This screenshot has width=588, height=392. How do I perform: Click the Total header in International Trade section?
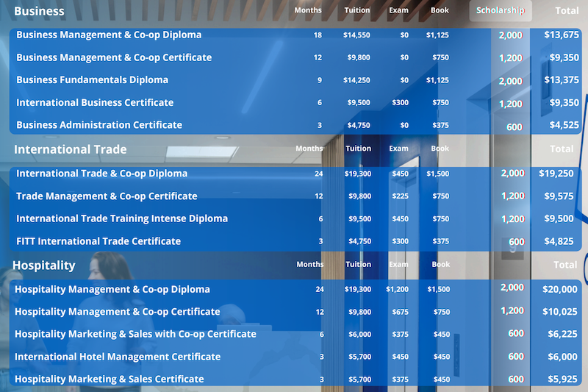[562, 149]
